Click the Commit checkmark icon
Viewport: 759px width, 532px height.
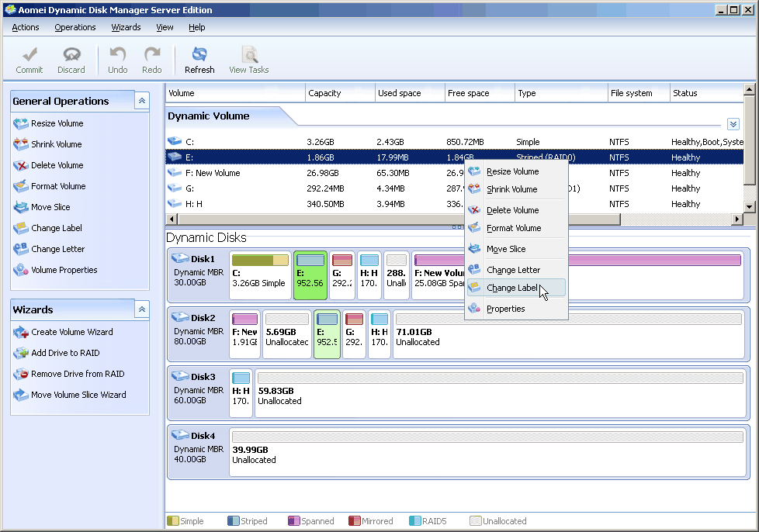tap(29, 54)
